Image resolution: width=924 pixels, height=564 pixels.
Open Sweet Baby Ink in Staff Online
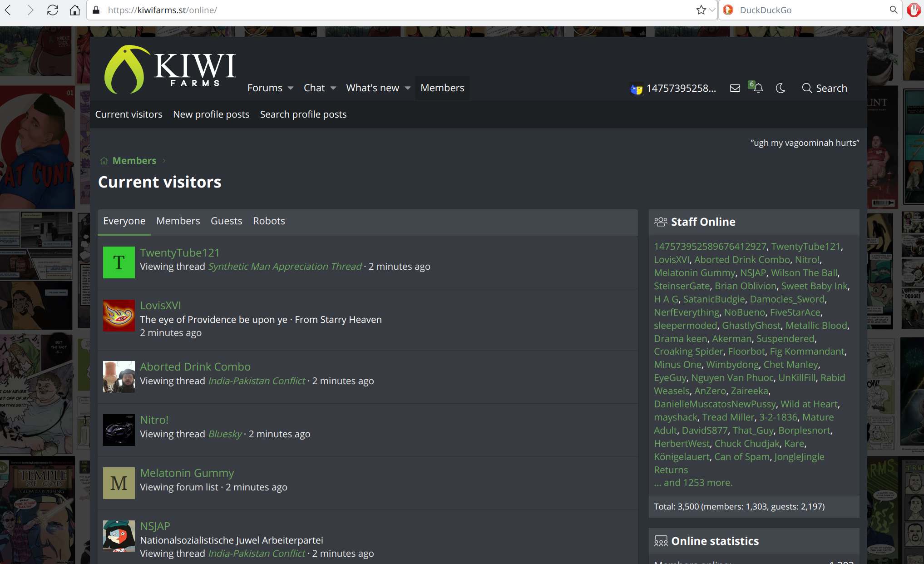814,286
